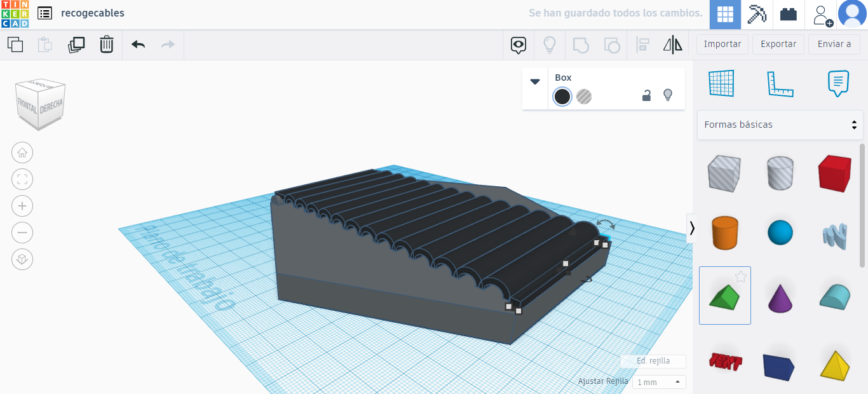Click the view cube FRONTAL face
The image size is (868, 394).
28,107
